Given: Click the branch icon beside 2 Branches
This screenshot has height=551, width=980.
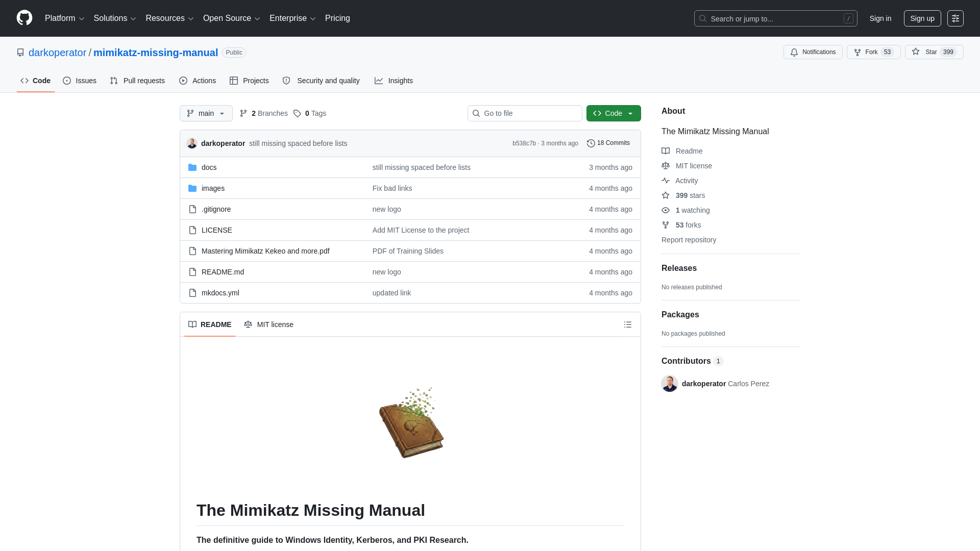Looking at the screenshot, I should coord(243,113).
